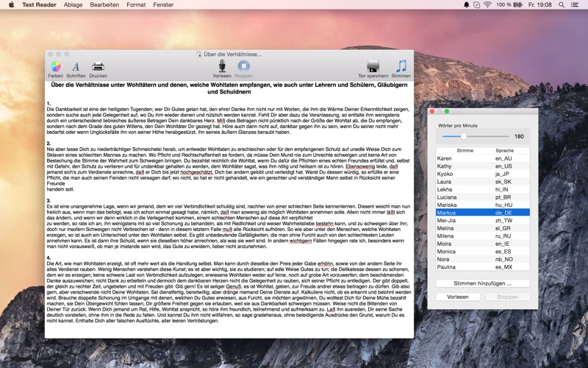Open Spotlight search
The width and height of the screenshot is (588, 368).
(x=562, y=4)
